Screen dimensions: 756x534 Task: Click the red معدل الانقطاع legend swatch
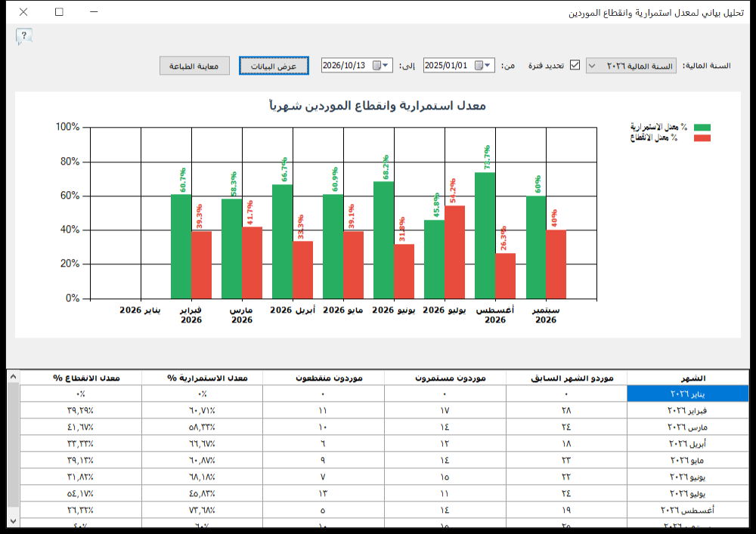tap(702, 137)
